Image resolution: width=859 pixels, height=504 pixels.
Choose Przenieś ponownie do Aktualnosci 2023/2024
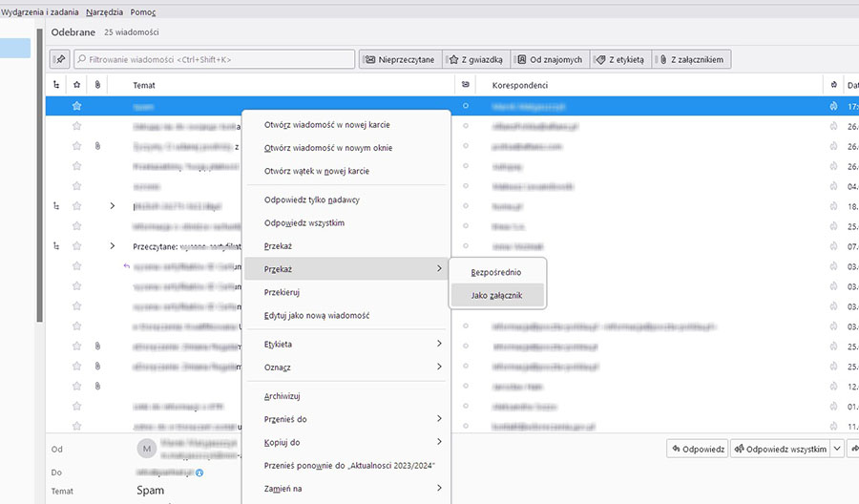[346, 465]
